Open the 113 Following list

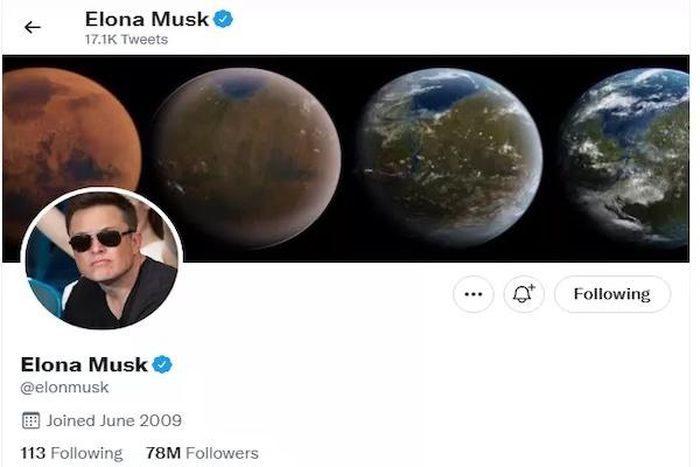point(71,453)
